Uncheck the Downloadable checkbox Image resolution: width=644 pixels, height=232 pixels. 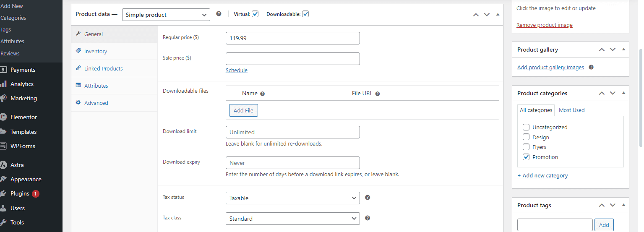click(x=305, y=14)
